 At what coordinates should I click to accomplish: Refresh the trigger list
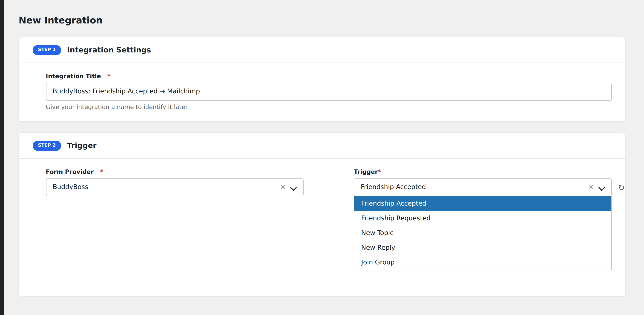621,187
